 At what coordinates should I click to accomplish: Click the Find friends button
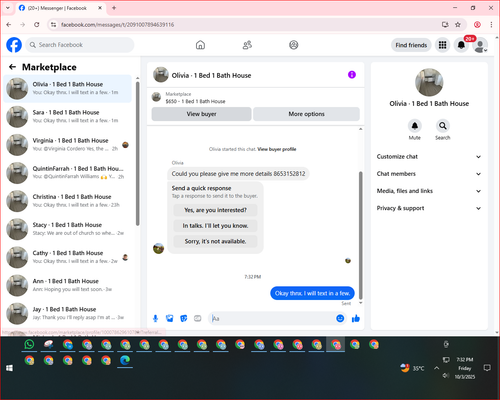tap(411, 45)
